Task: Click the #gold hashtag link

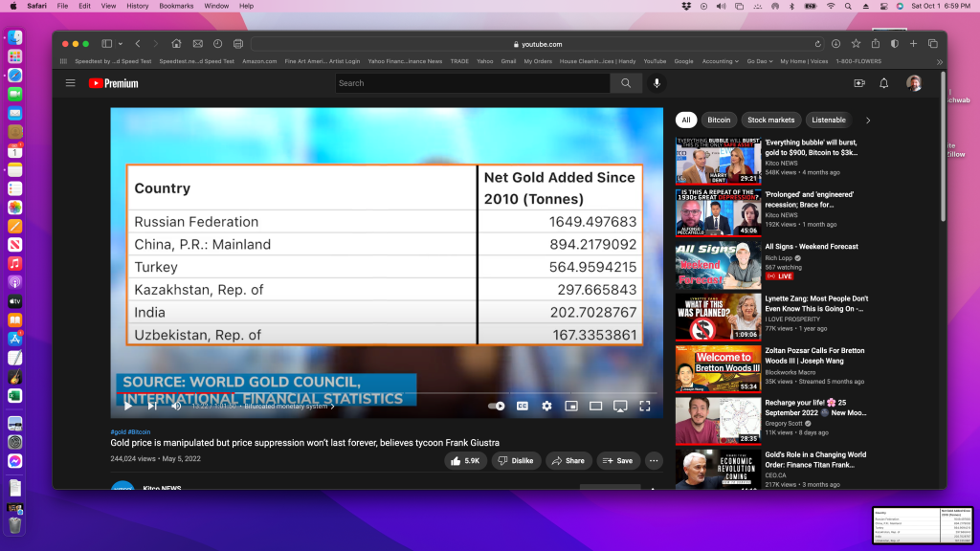Action: [118, 431]
